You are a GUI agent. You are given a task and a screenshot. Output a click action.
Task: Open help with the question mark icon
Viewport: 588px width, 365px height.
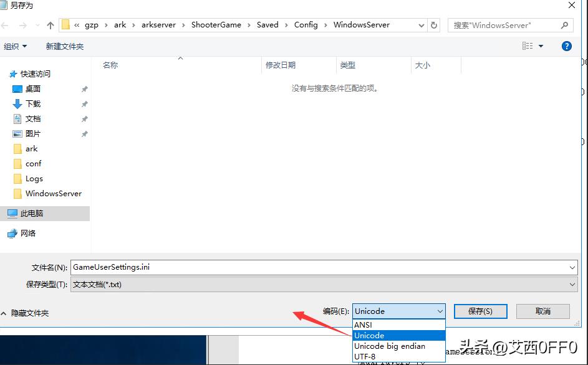(x=567, y=46)
